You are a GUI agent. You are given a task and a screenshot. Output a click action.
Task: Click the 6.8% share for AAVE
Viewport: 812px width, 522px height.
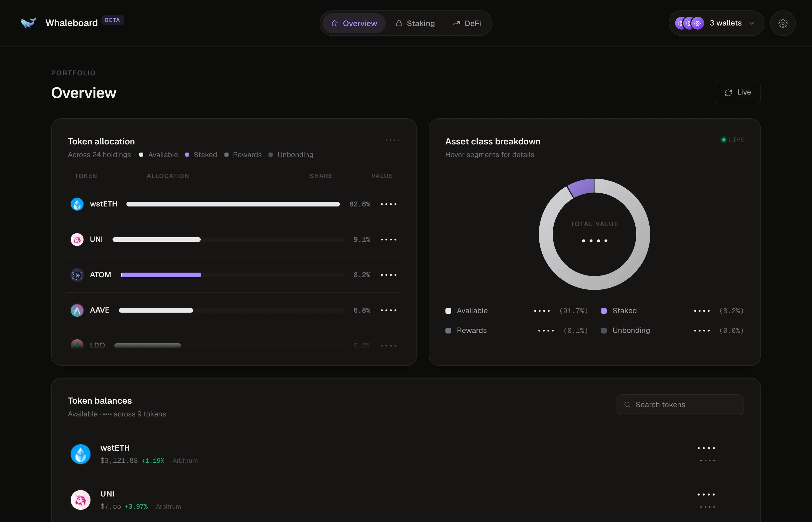[x=362, y=310]
